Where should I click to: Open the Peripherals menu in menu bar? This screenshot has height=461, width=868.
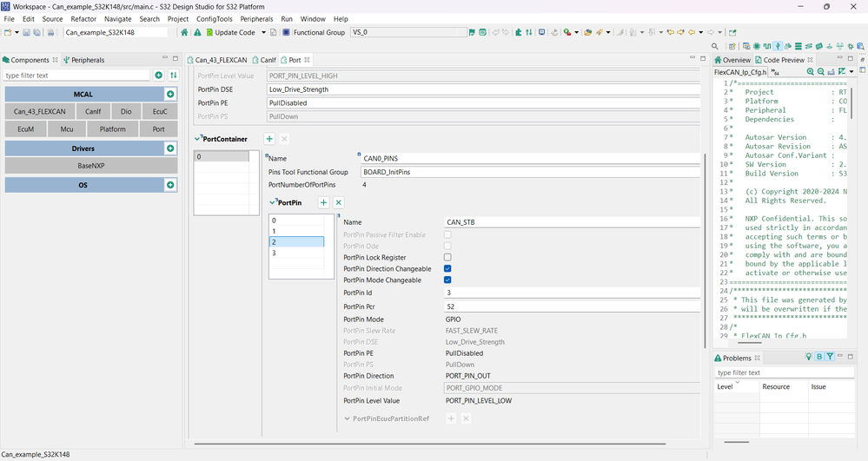(256, 19)
